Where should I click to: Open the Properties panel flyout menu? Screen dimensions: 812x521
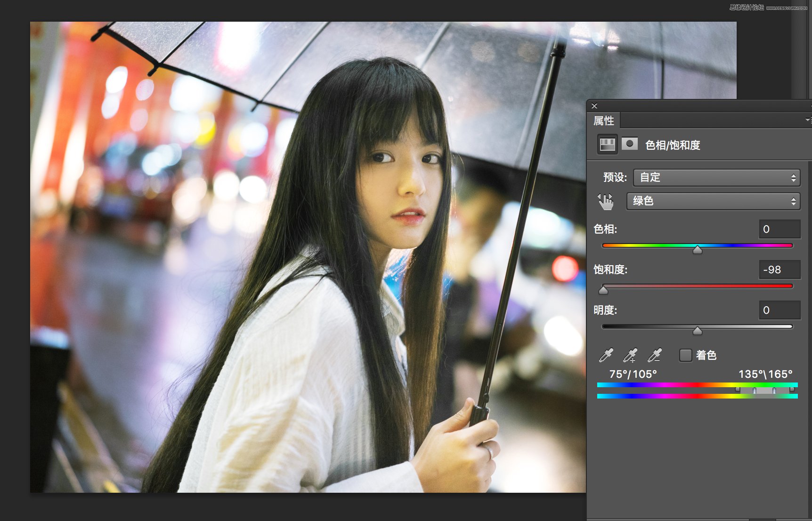808,121
